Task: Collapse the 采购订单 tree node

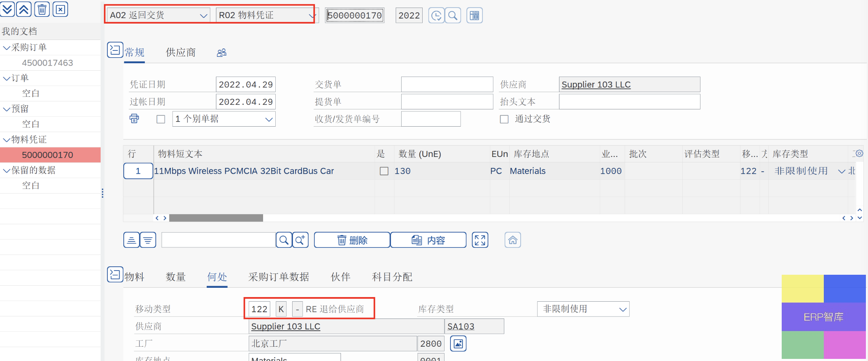Action: click(7, 48)
